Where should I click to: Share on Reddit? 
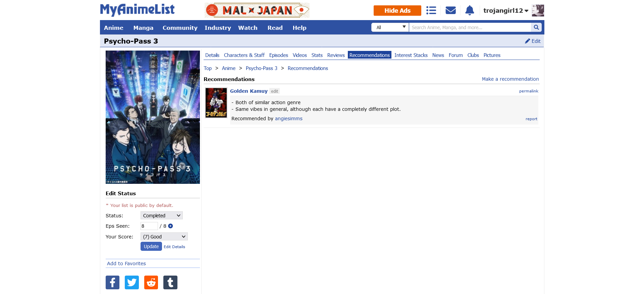pyautogui.click(x=151, y=282)
